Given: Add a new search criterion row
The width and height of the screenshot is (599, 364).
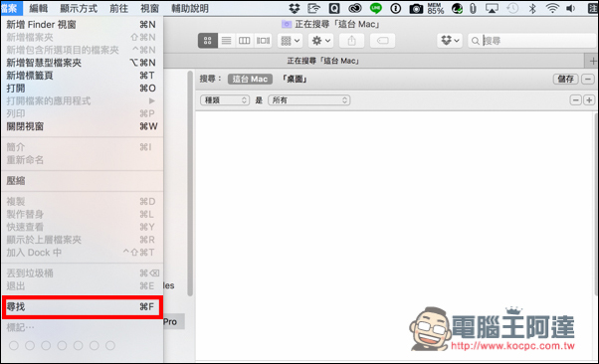Looking at the screenshot, I should point(589,100).
